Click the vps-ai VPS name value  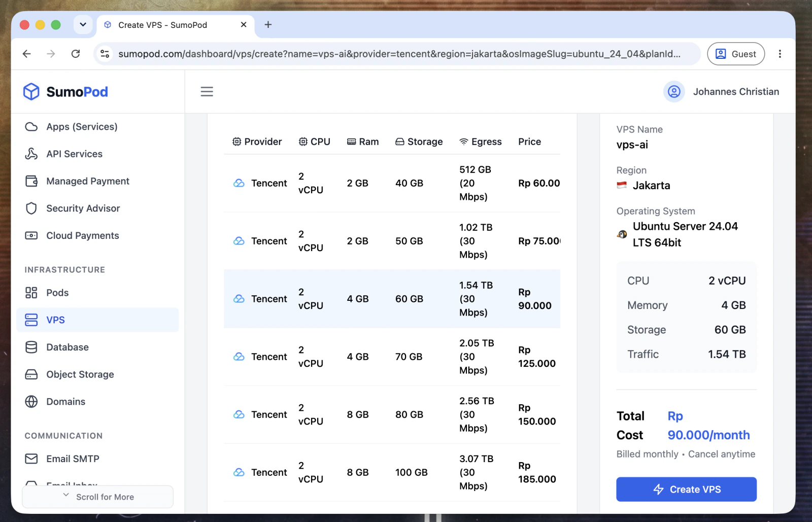pyautogui.click(x=632, y=145)
